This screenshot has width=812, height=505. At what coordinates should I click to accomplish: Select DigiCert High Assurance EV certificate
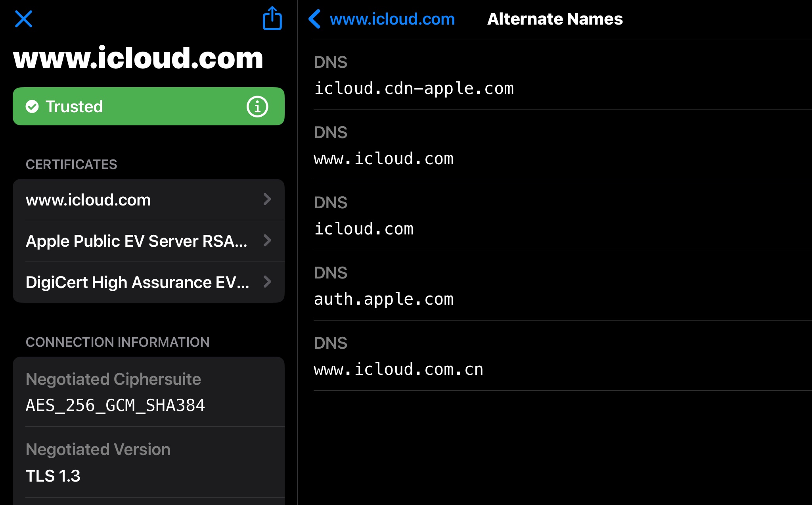(x=137, y=282)
